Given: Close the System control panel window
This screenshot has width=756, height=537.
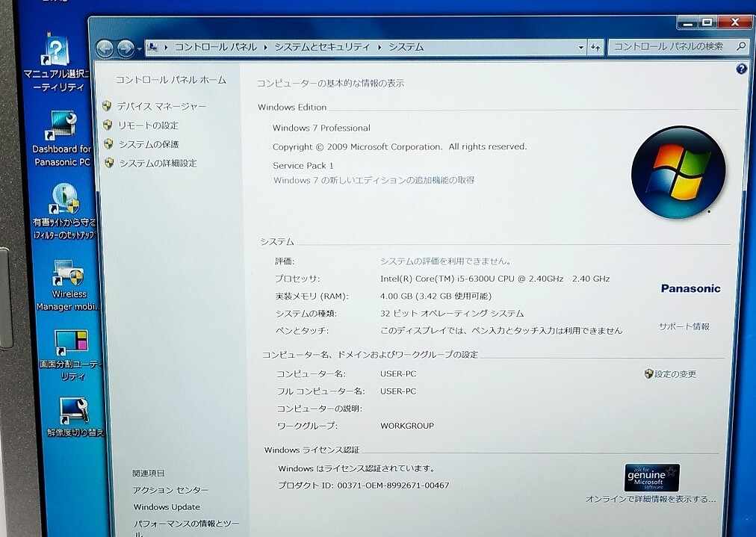Looking at the screenshot, I should [735, 22].
